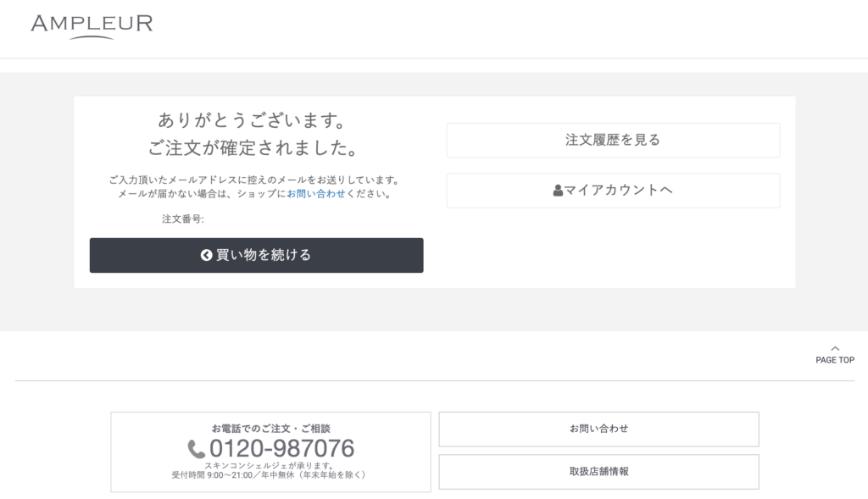Click the user icon beside マイアカウントへ
The width and height of the screenshot is (868, 499).
(x=558, y=191)
